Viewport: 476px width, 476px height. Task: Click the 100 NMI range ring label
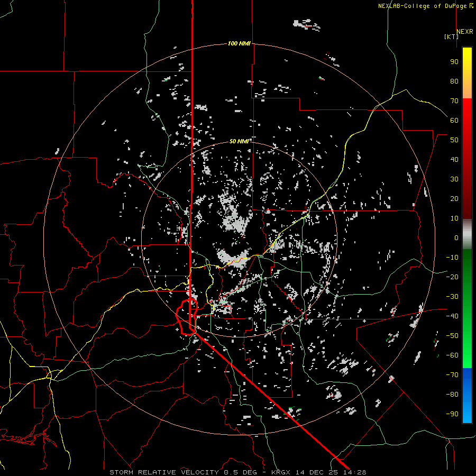(239, 43)
